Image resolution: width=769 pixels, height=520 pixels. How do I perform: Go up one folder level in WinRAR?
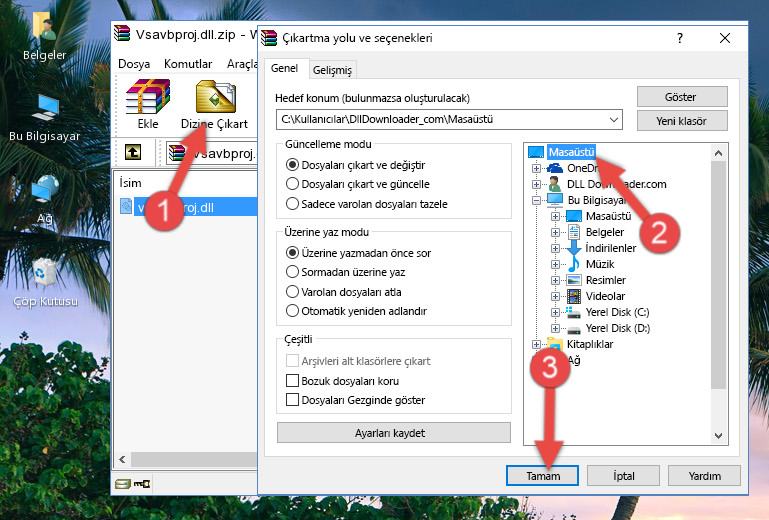[133, 153]
